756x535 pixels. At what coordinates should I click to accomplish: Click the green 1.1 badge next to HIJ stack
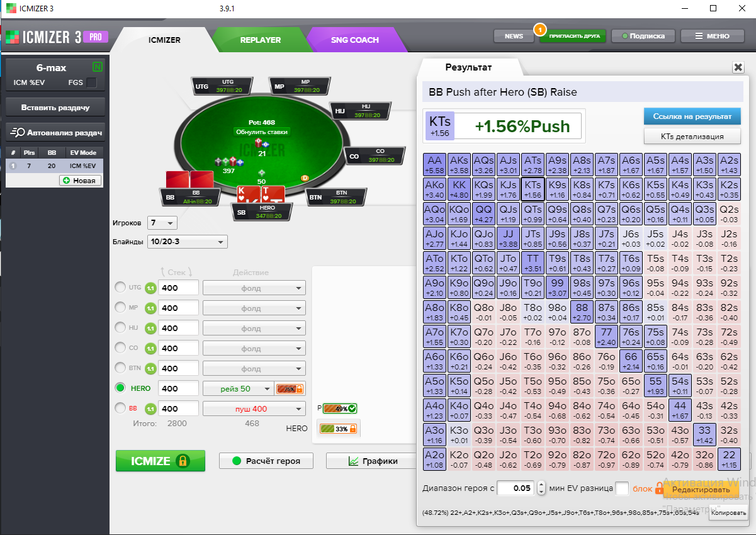click(x=150, y=329)
